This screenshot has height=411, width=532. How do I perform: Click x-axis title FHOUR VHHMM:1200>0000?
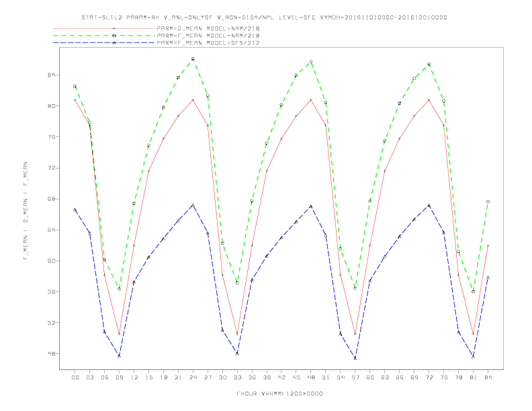click(x=279, y=394)
